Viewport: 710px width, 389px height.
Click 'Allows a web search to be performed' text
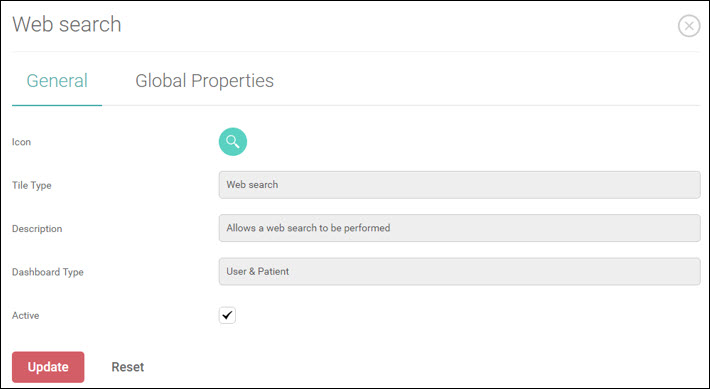click(x=308, y=228)
